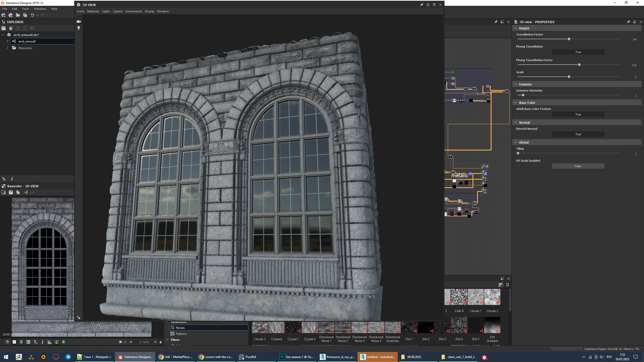The height and width of the screenshot is (362, 644).
Task: Click the undo arrow icon
Action: (x=32, y=15)
